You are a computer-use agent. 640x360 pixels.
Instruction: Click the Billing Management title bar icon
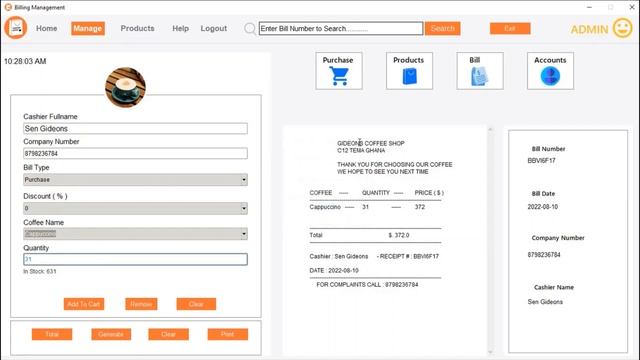[8, 7]
